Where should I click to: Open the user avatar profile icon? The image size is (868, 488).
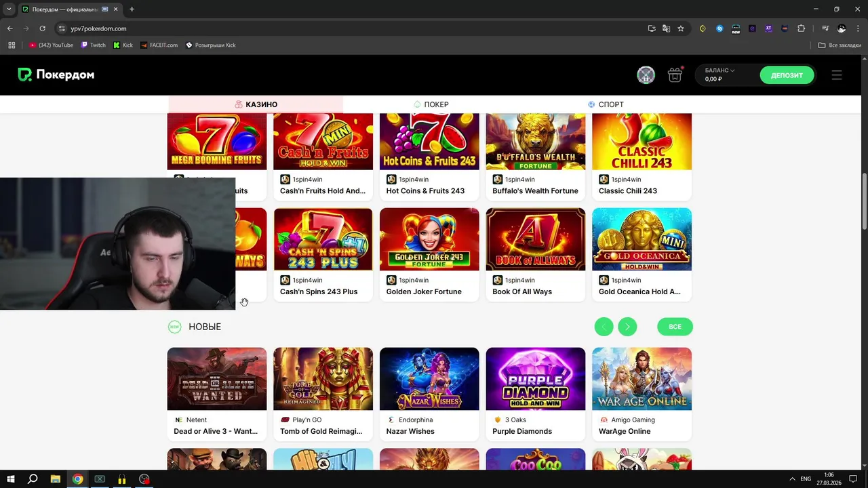pos(646,75)
